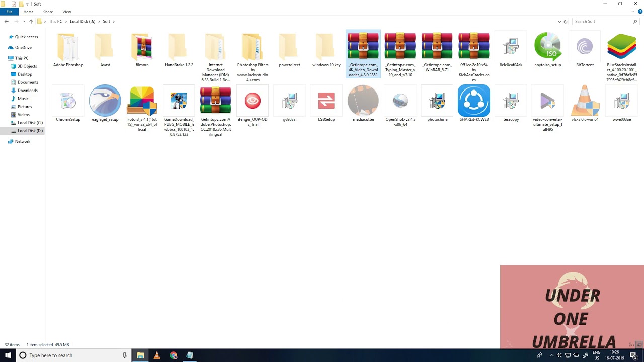Screen dimensions: 644x362
Task: Go up one folder level
Action: click(x=31, y=22)
